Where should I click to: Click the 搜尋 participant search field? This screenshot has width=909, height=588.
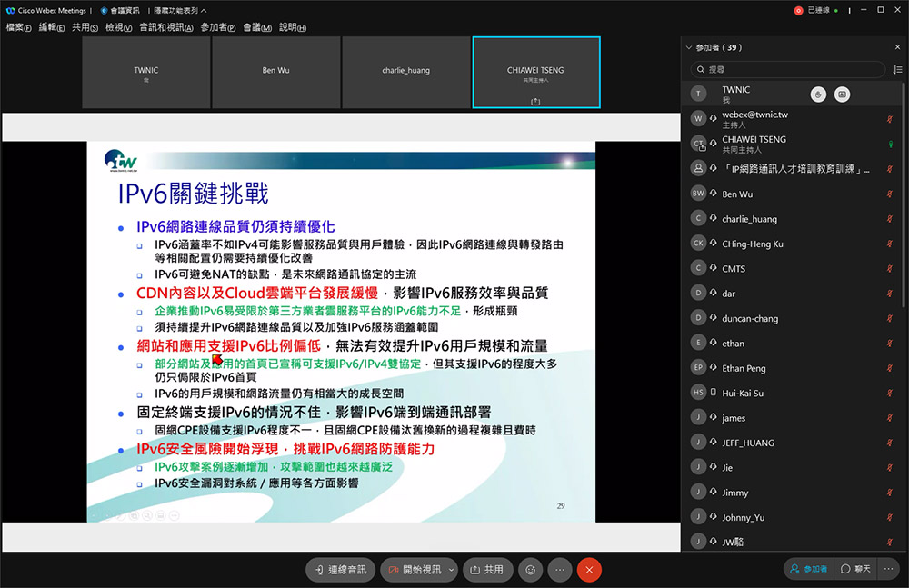pos(786,69)
